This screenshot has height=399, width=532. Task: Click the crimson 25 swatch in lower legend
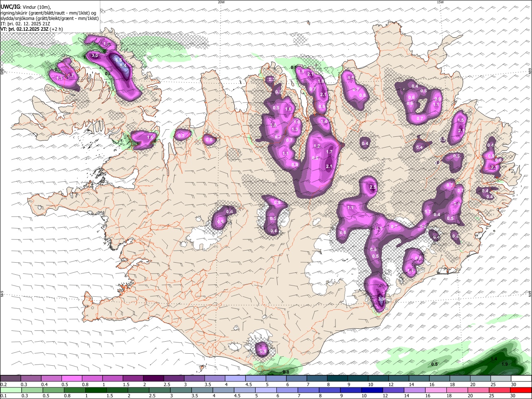click(x=500, y=390)
